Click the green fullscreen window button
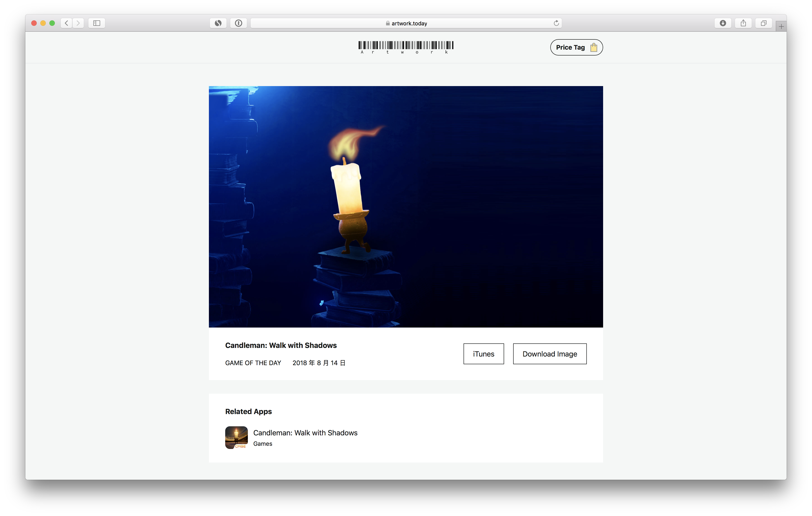Viewport: 812px width, 516px height. point(52,23)
